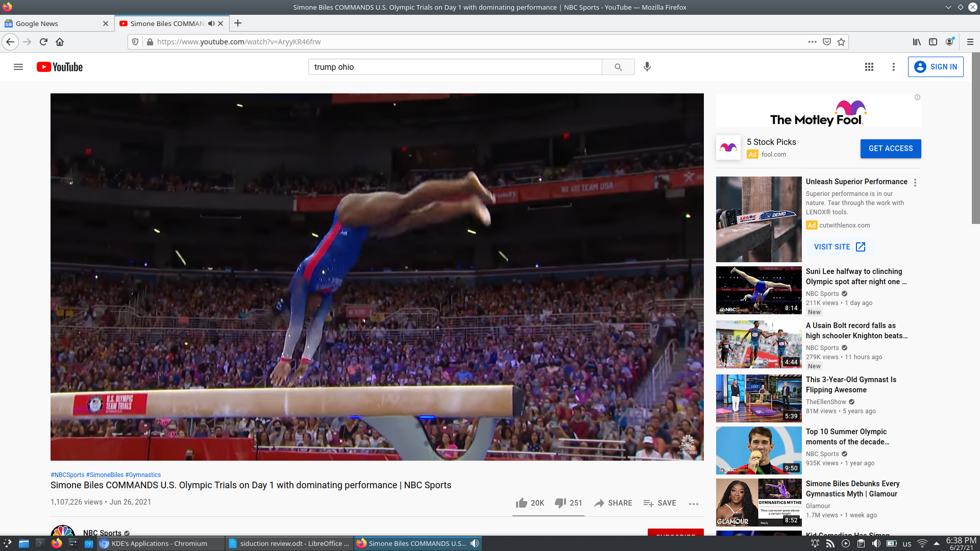Go to Firefox home page
Screen dimensions: 980x551
point(60,42)
